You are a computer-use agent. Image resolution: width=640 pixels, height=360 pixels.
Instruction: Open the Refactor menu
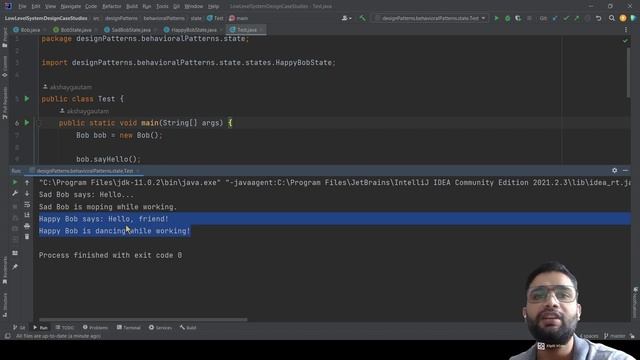111,6
